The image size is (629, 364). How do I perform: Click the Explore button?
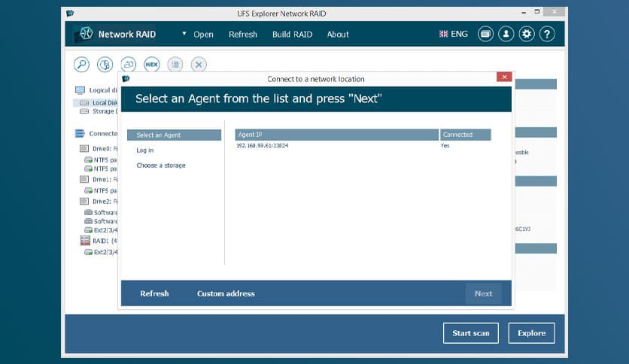[x=531, y=333]
